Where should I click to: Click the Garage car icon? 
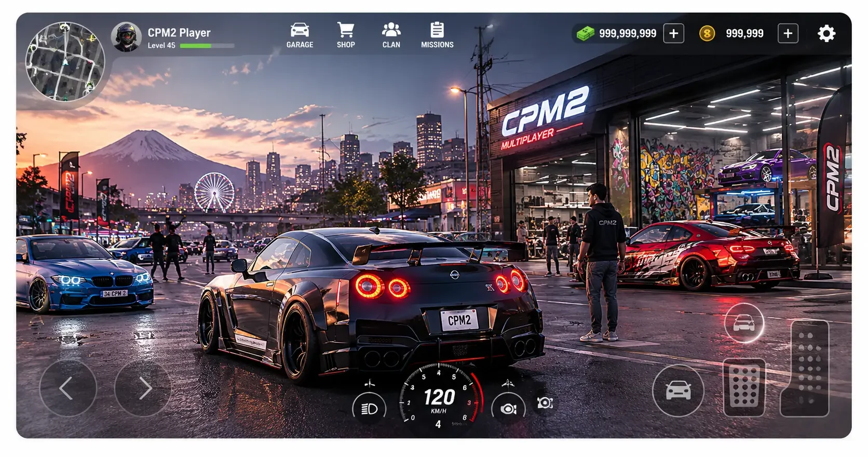(x=300, y=30)
